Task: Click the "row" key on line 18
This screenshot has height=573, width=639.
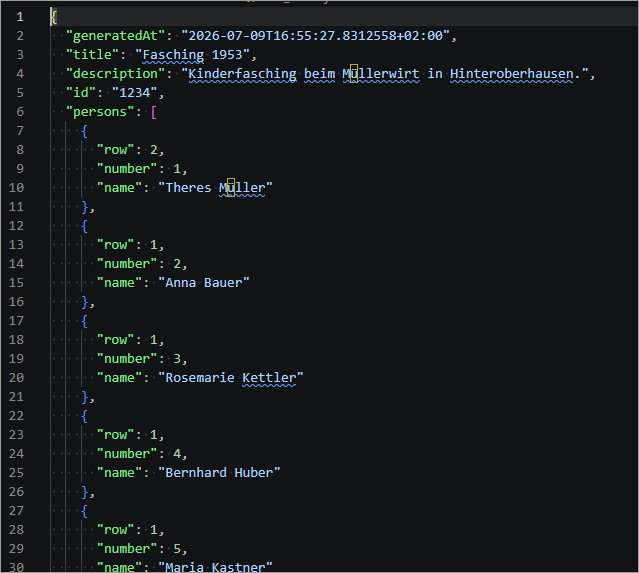Action: pyautogui.click(x=115, y=340)
